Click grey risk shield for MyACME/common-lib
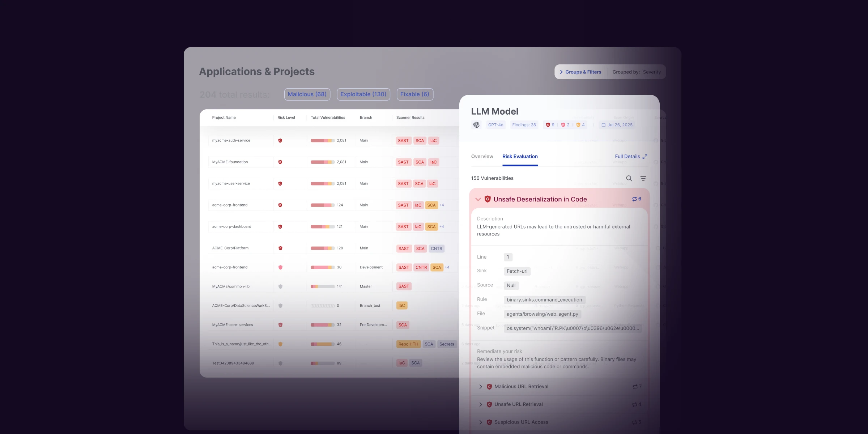Image resolution: width=868 pixels, height=434 pixels. tap(280, 286)
